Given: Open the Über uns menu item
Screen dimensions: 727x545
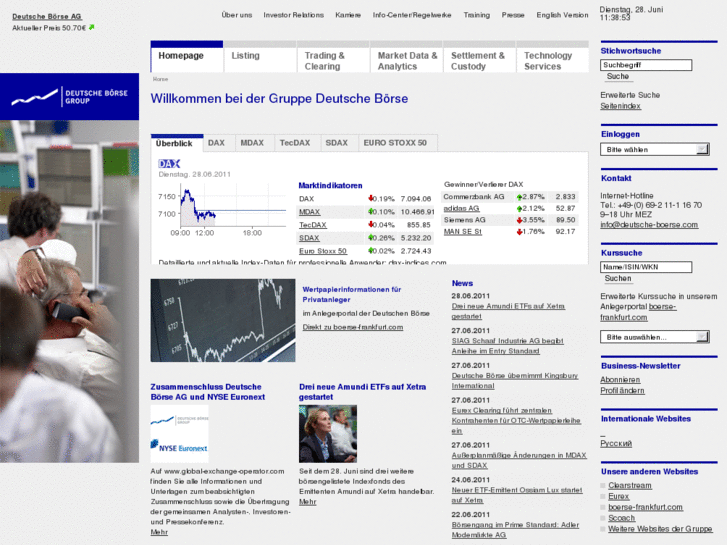Looking at the screenshot, I should click(x=237, y=15).
